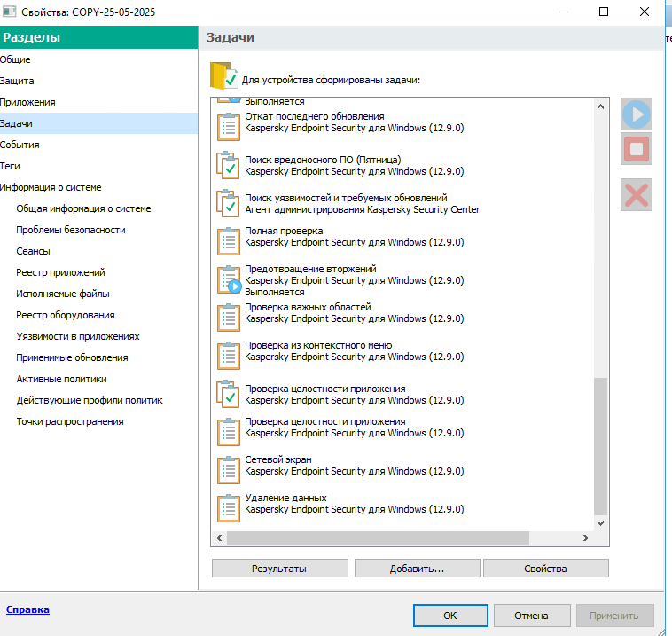
Task: Select the Поиск уязвимостей и требуемых обновлений icon
Action: coord(228,203)
